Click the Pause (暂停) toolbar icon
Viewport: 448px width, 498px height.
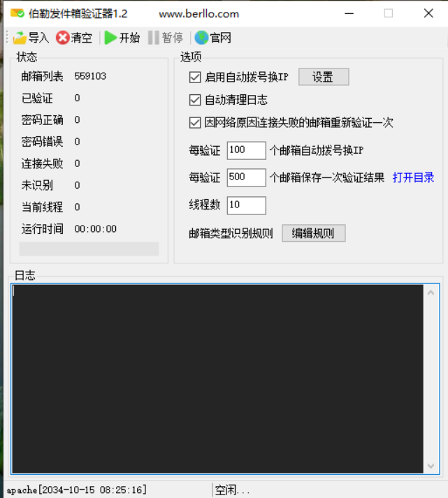153,38
